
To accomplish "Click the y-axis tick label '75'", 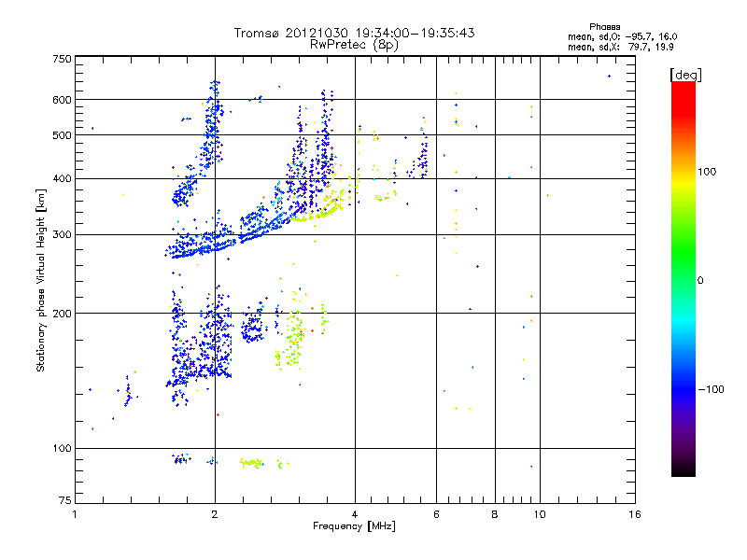I will pos(65,500).
